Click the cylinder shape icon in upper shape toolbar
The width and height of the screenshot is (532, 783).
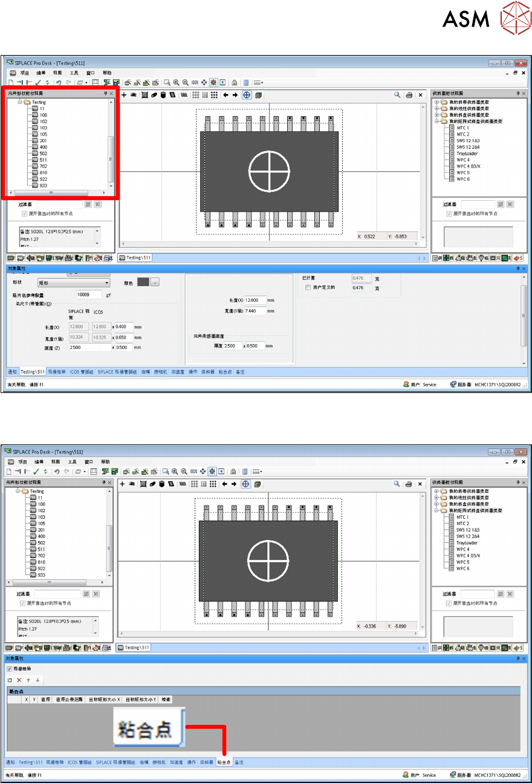click(x=163, y=95)
